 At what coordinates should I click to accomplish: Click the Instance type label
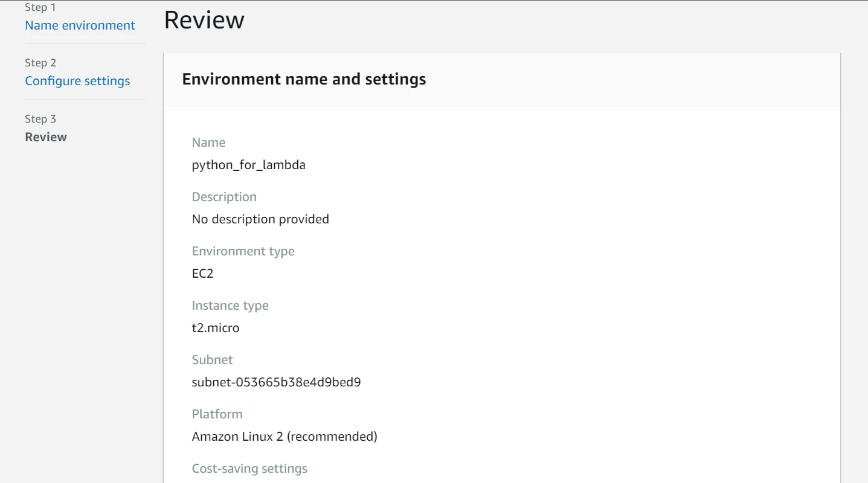pyautogui.click(x=230, y=305)
